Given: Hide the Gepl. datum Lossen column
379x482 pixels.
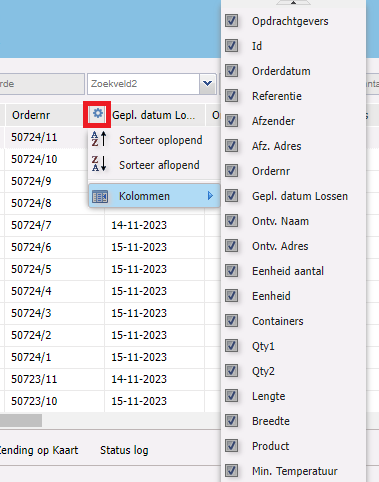Looking at the screenshot, I should [231, 196].
